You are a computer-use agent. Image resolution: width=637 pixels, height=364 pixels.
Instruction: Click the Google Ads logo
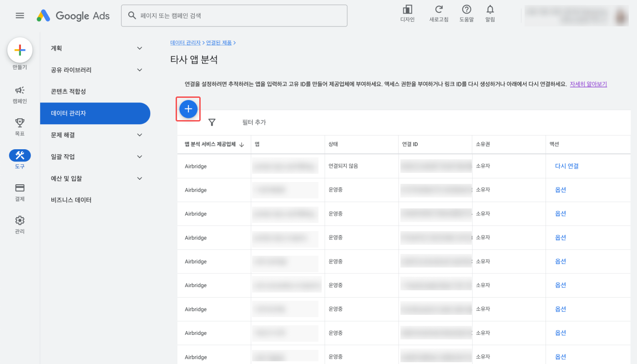click(x=73, y=15)
